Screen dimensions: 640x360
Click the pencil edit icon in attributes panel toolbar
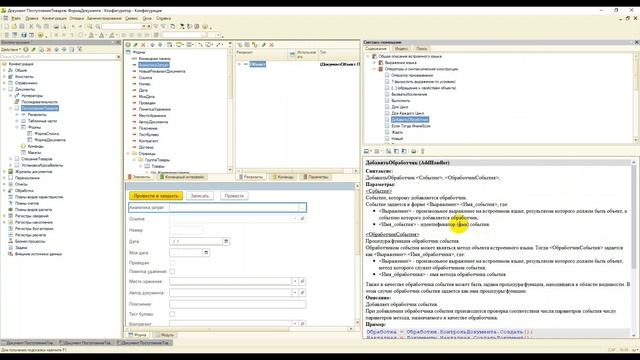point(264,44)
